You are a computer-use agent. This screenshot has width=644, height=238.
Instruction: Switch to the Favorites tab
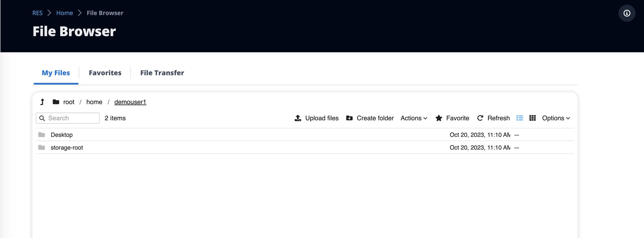coord(105,72)
